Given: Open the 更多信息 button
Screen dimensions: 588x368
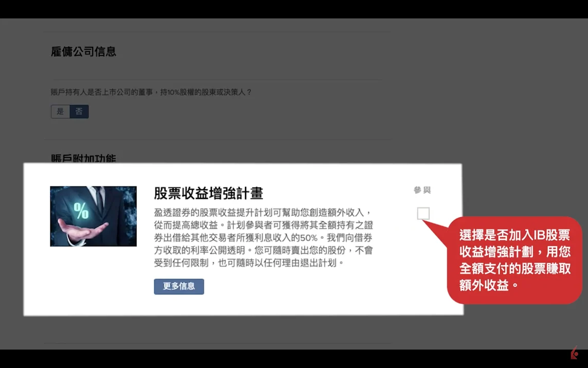Looking at the screenshot, I should click(179, 286).
